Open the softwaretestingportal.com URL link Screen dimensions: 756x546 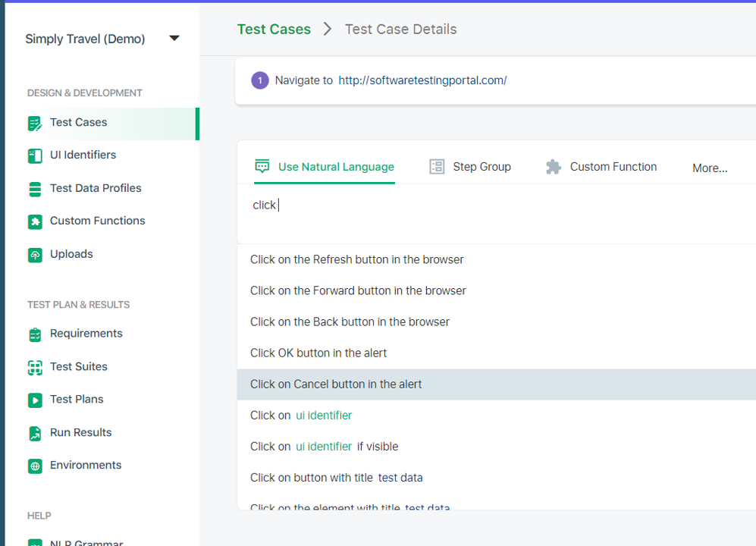[422, 80]
